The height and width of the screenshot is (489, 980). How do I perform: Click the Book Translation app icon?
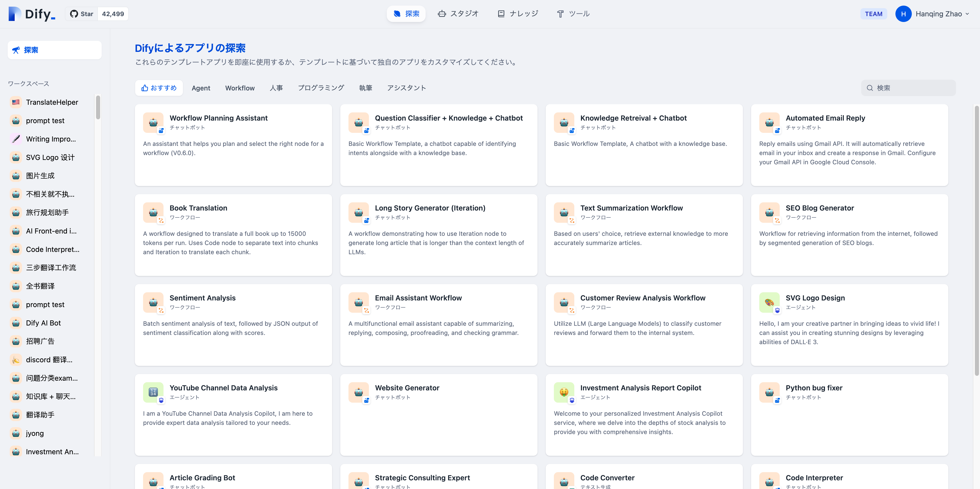pyautogui.click(x=153, y=212)
